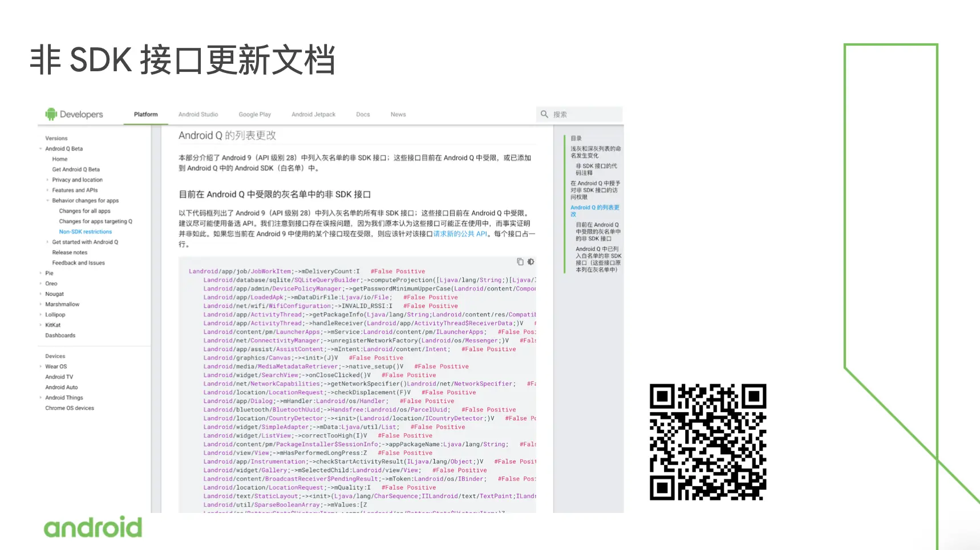Expand the Privacy and location arrow
Viewport: 980px width, 550px height.
click(x=47, y=180)
